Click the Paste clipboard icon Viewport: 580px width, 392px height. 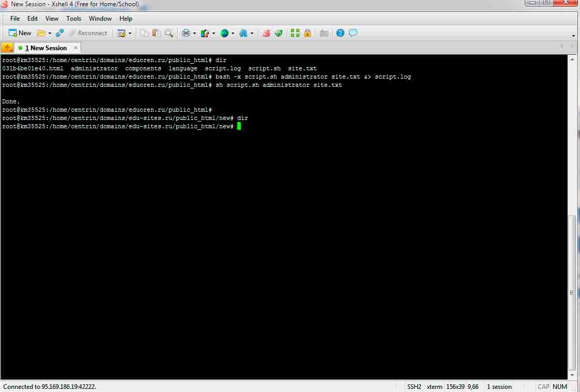[157, 33]
